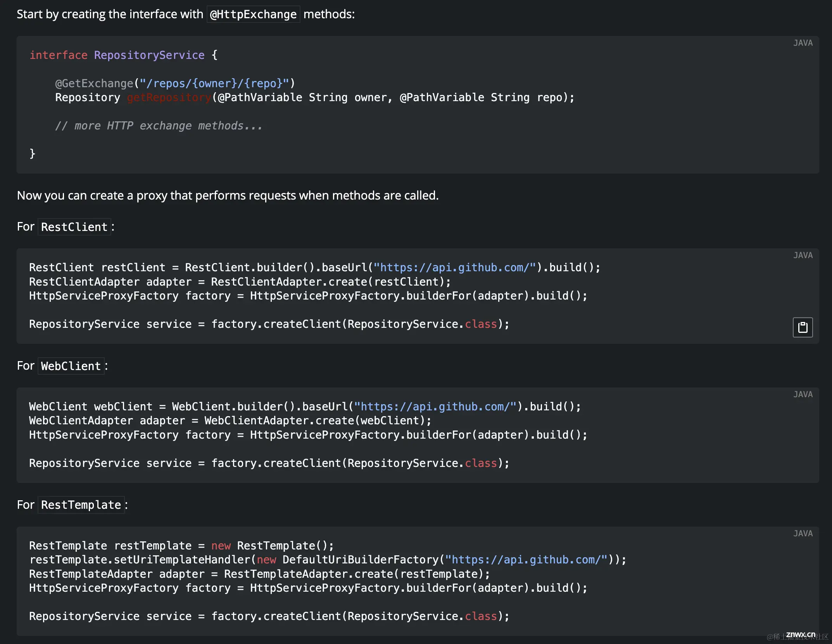Click the 'interface RepositoryService {' line
The height and width of the screenshot is (644, 832).
click(x=124, y=55)
